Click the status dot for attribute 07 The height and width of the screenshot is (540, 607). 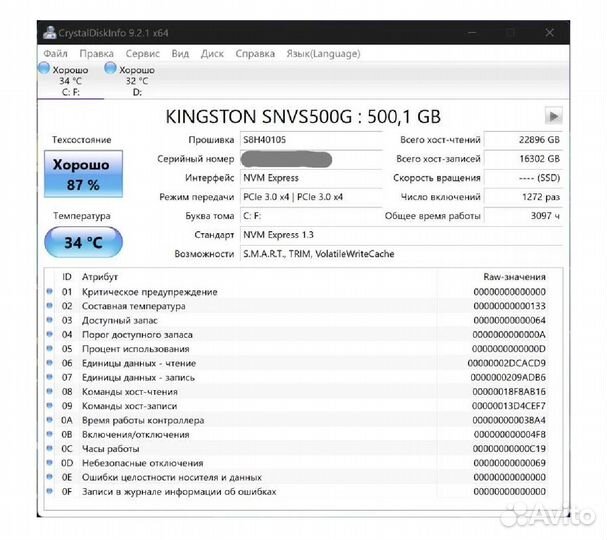(x=50, y=377)
